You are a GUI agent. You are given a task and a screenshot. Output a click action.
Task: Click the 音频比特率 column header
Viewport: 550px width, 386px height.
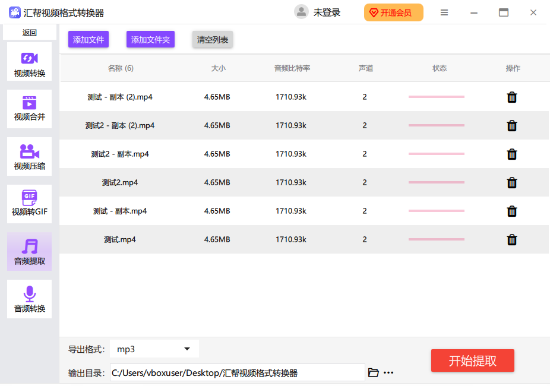292,68
